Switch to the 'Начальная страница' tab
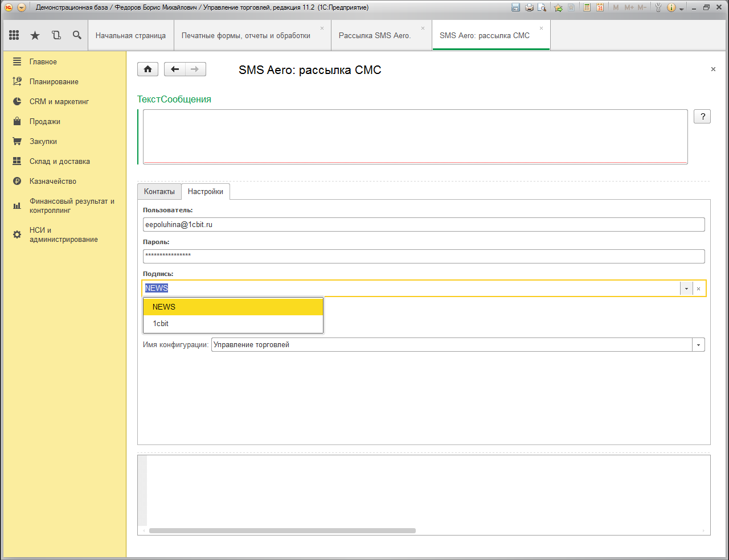The width and height of the screenshot is (729, 560). (130, 35)
